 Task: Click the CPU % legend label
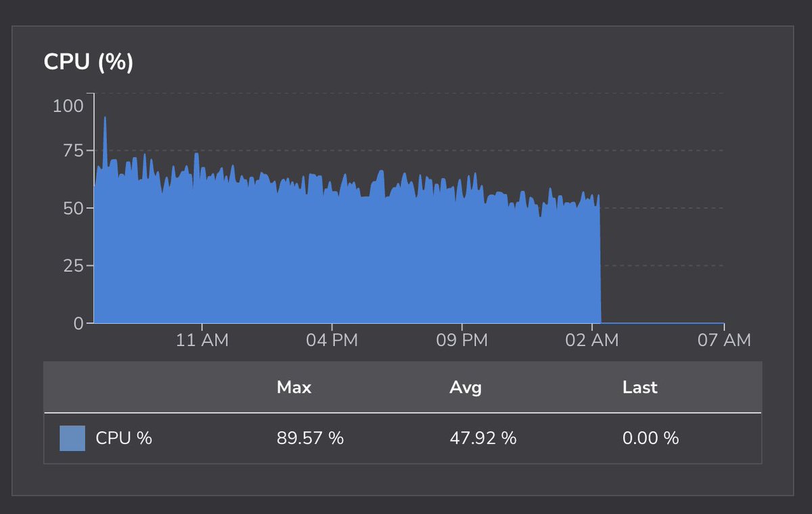point(124,438)
